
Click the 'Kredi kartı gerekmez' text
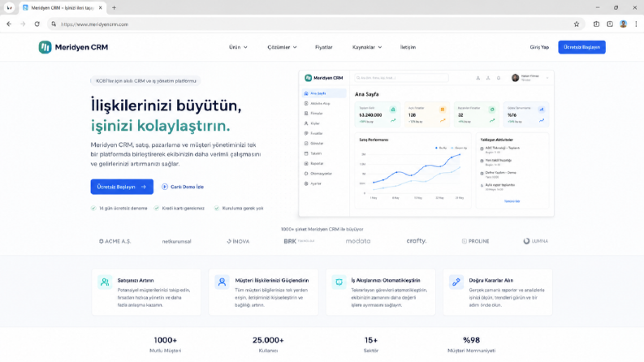(x=184, y=208)
